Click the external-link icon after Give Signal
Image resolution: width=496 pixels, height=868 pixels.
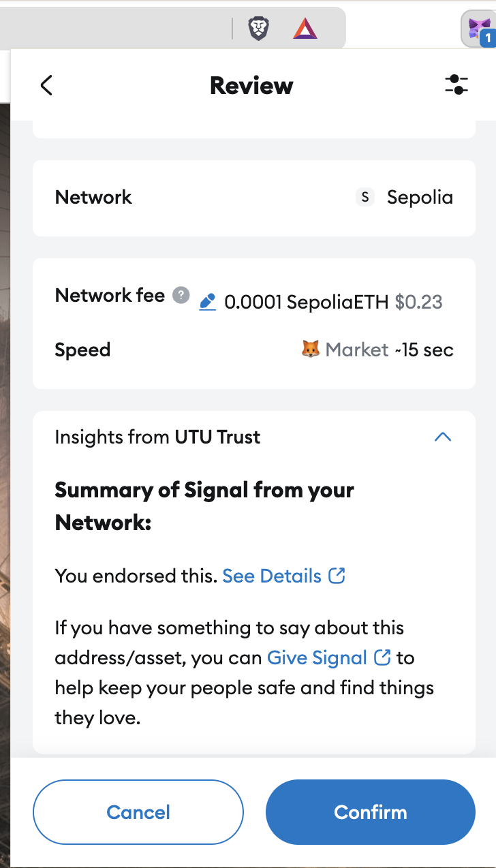[382, 657]
